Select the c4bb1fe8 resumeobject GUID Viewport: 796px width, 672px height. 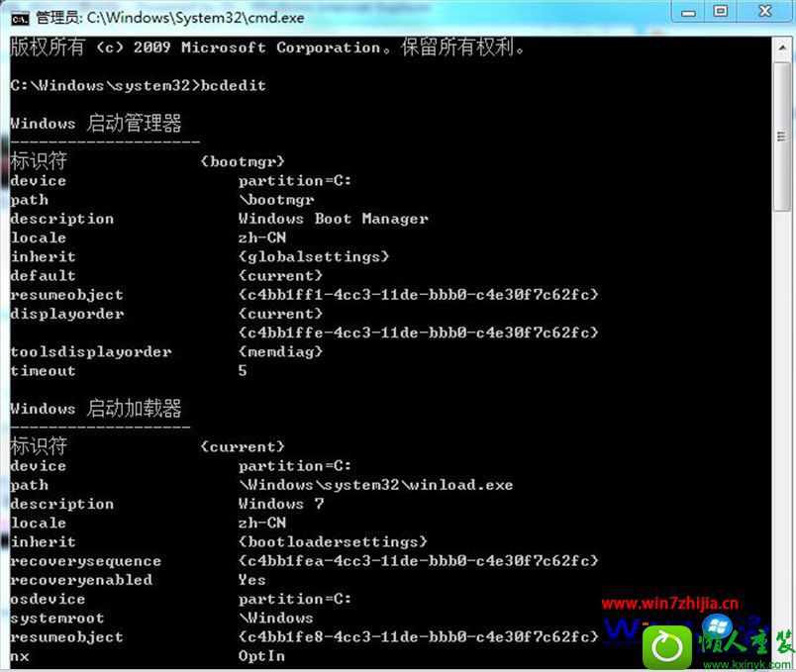point(419,637)
